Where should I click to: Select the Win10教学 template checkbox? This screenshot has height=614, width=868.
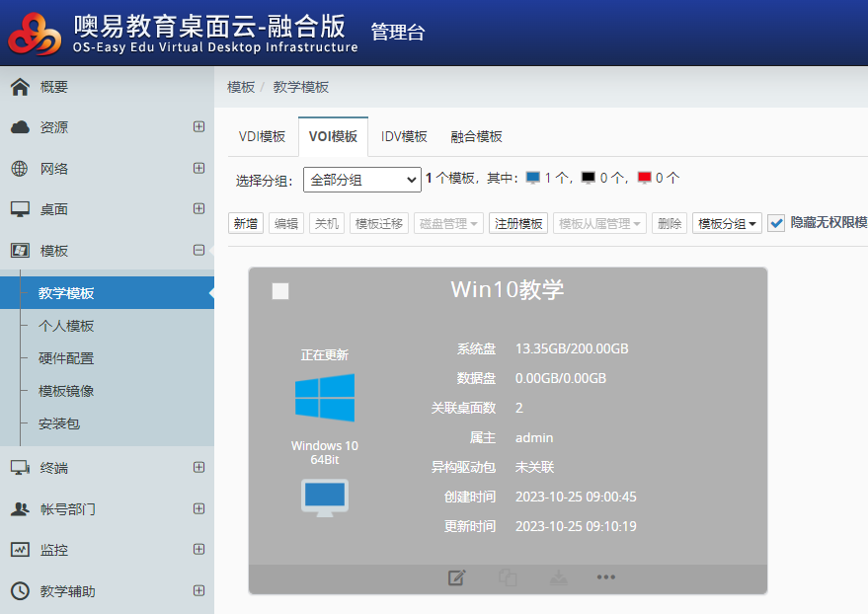point(280,290)
